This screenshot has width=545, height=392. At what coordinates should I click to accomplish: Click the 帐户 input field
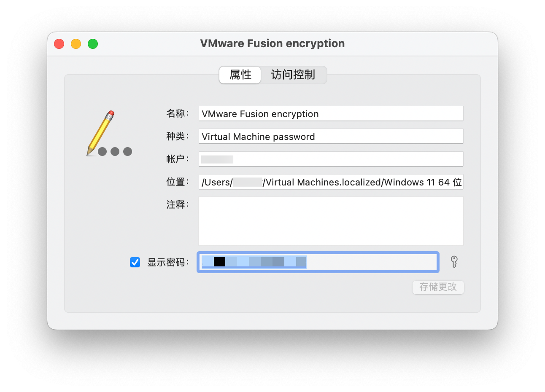[331, 159]
